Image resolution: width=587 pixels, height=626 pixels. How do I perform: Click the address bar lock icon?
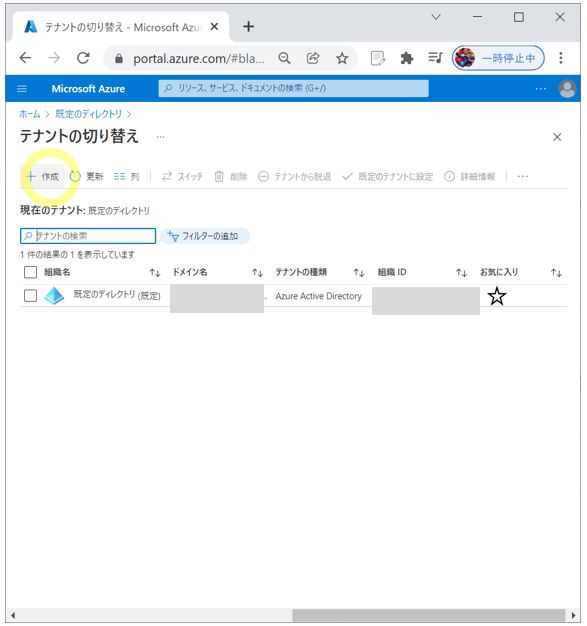tap(119, 59)
